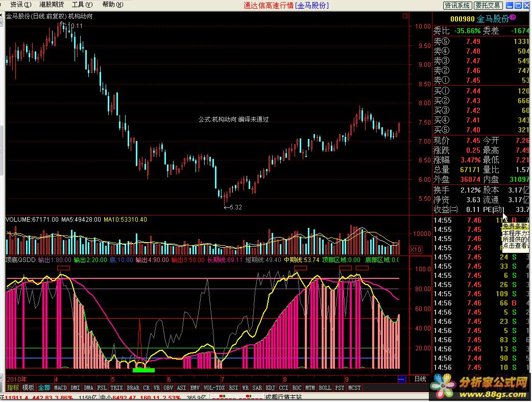This screenshot has width=532, height=402.
Task: Click the 长期线:69.11 indicator label
Action: [225, 259]
